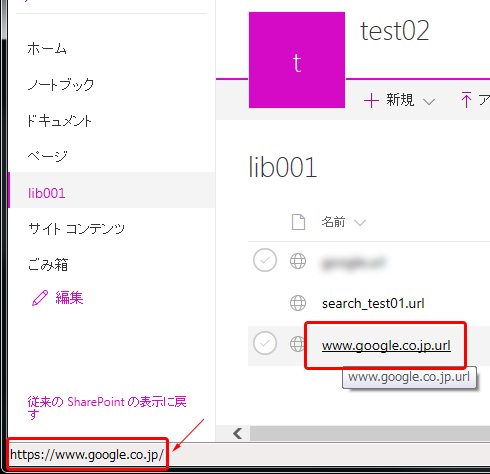Open the 名前 column sort dropdown

(360, 223)
